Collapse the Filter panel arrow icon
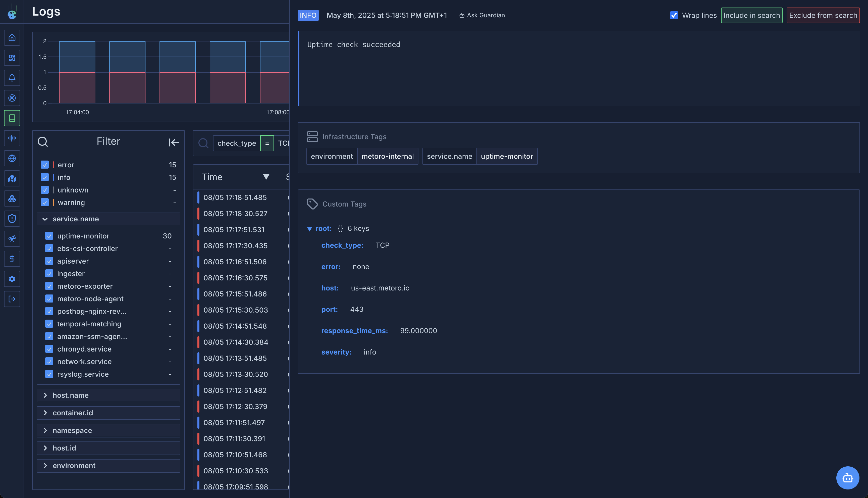868x498 pixels. (174, 142)
